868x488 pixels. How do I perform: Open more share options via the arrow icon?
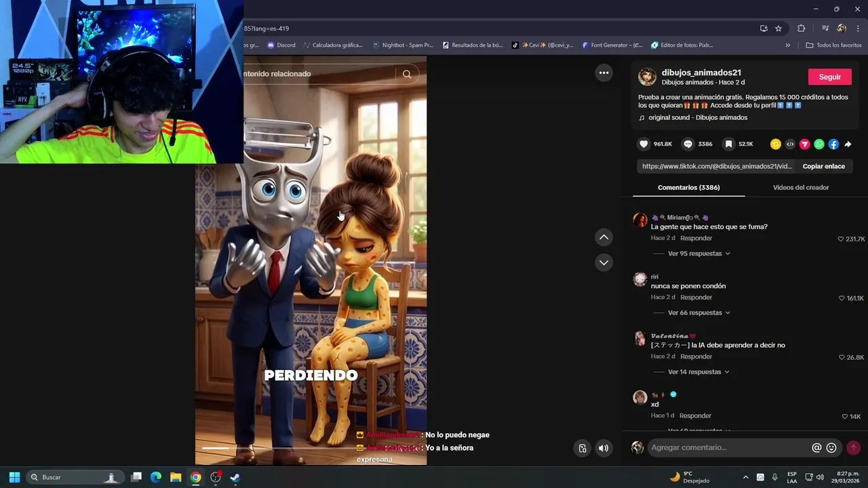click(x=848, y=144)
